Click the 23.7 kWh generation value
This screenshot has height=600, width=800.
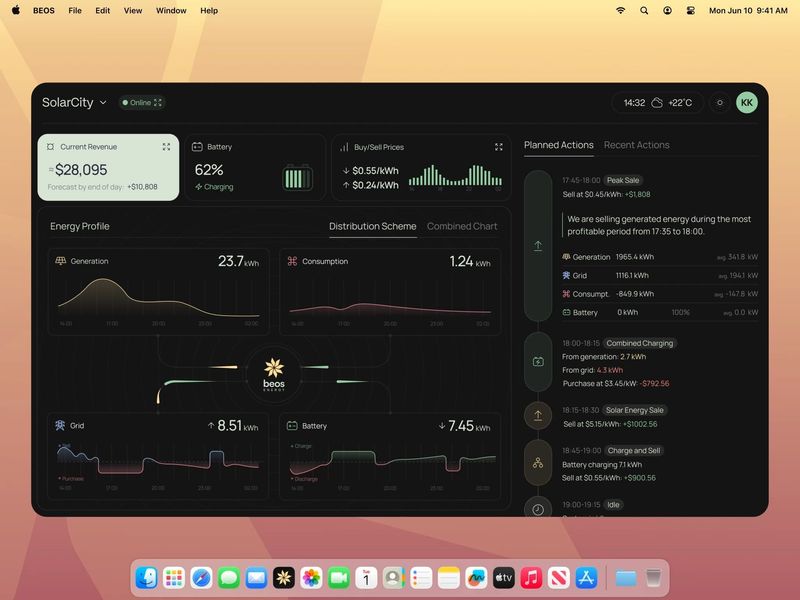(x=238, y=261)
